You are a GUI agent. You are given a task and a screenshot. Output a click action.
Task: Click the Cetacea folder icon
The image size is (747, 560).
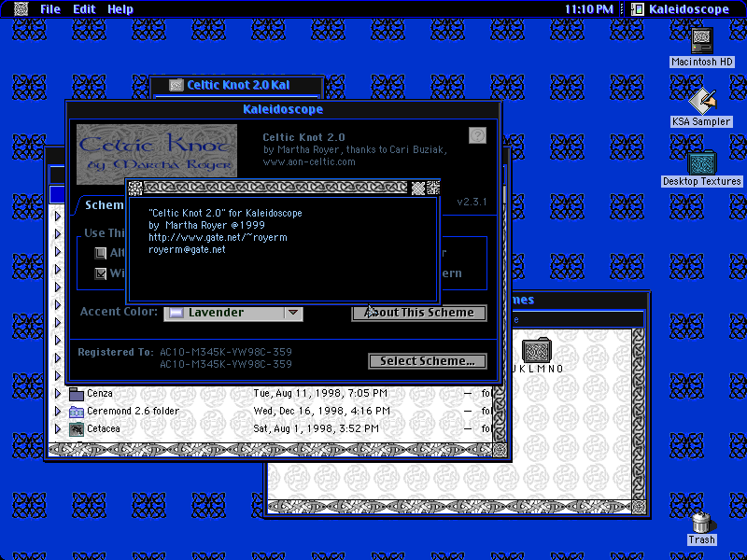tap(77, 429)
